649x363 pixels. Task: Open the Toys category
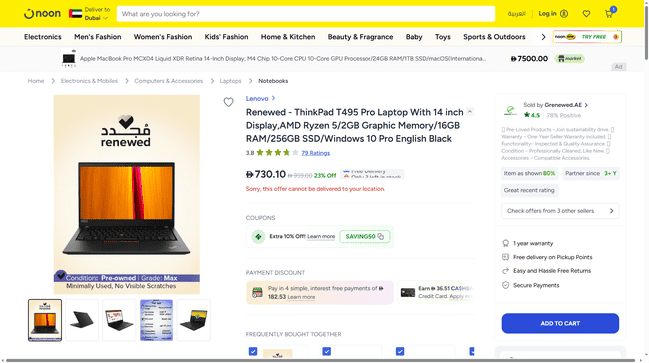(x=442, y=37)
